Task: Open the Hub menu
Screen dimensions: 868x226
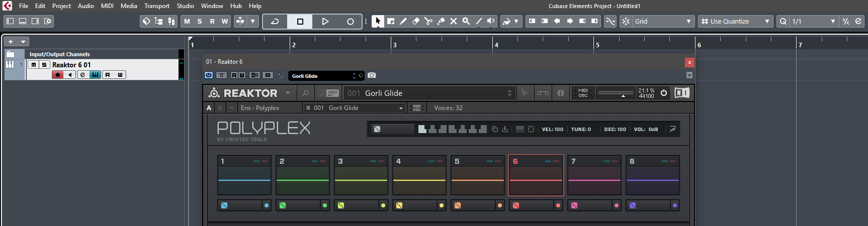Action: click(236, 6)
